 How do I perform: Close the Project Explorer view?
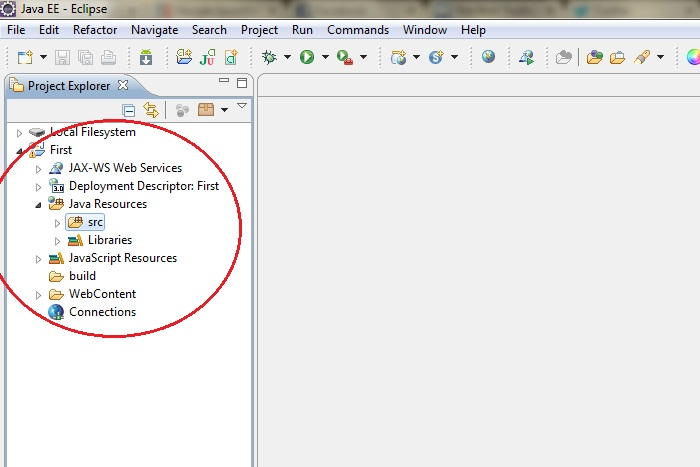[x=123, y=85]
